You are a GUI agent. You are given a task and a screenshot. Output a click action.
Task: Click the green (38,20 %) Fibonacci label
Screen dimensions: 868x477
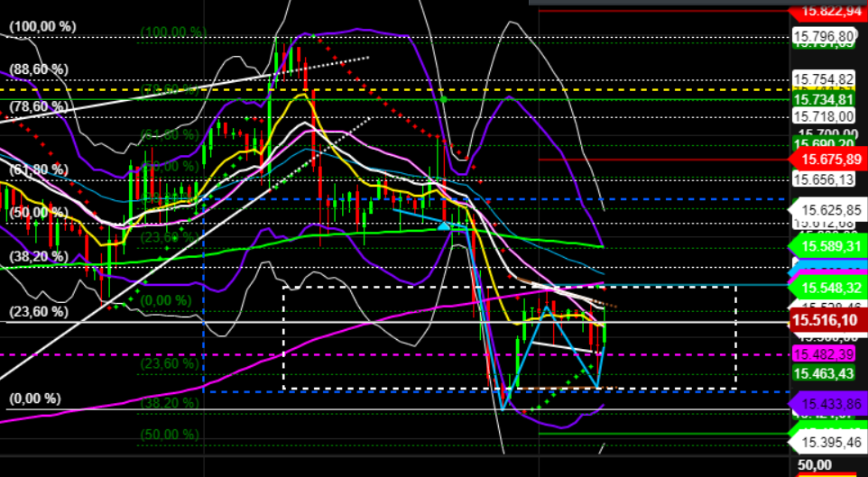click(170, 403)
